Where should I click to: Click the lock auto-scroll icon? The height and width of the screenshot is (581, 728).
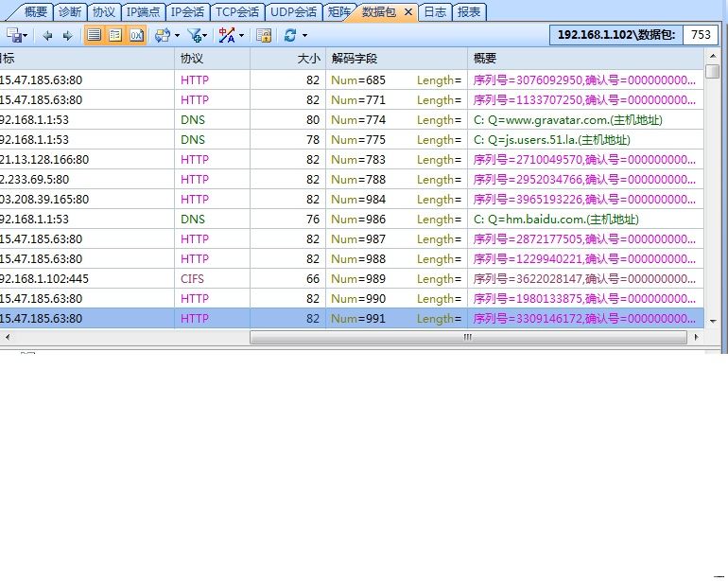pos(265,35)
